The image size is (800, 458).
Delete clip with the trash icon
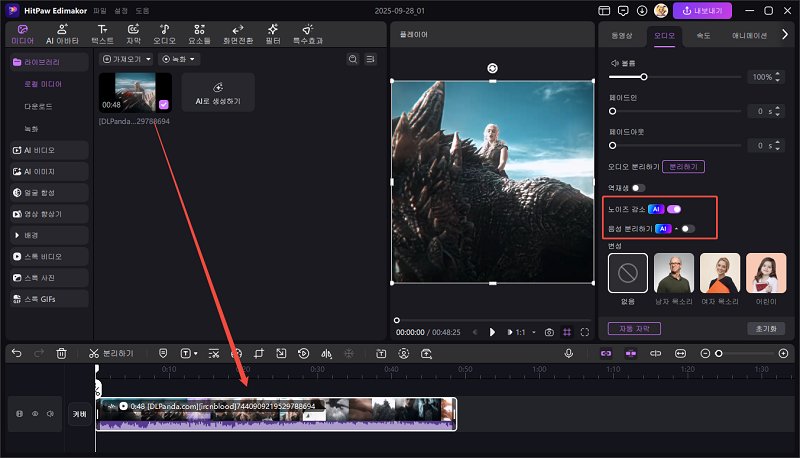click(61, 353)
